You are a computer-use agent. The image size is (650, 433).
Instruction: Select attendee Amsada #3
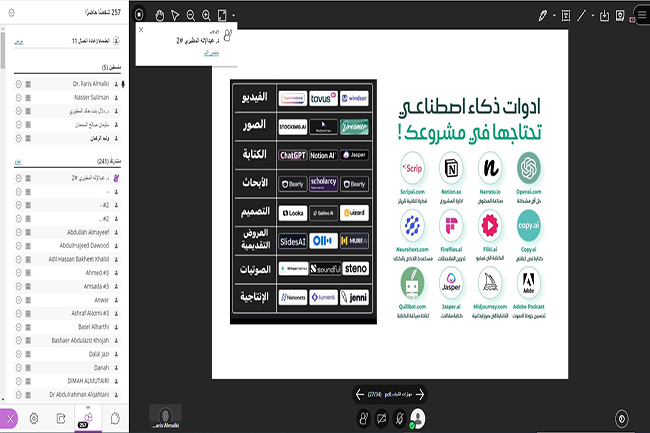pyautogui.click(x=67, y=286)
